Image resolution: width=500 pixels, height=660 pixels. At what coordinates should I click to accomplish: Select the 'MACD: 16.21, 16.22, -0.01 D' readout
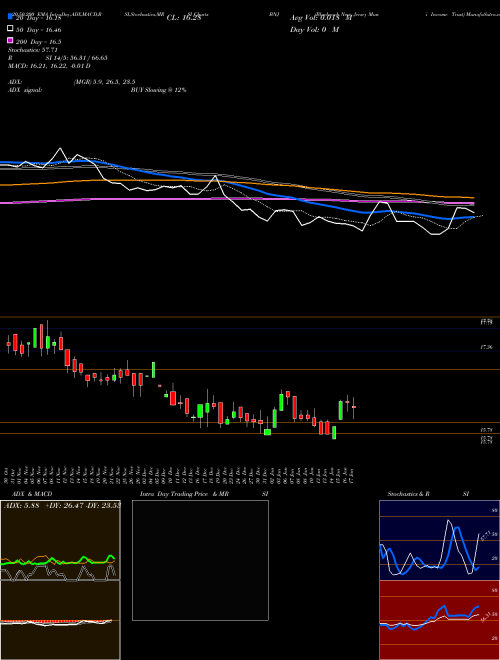pyautogui.click(x=49, y=66)
